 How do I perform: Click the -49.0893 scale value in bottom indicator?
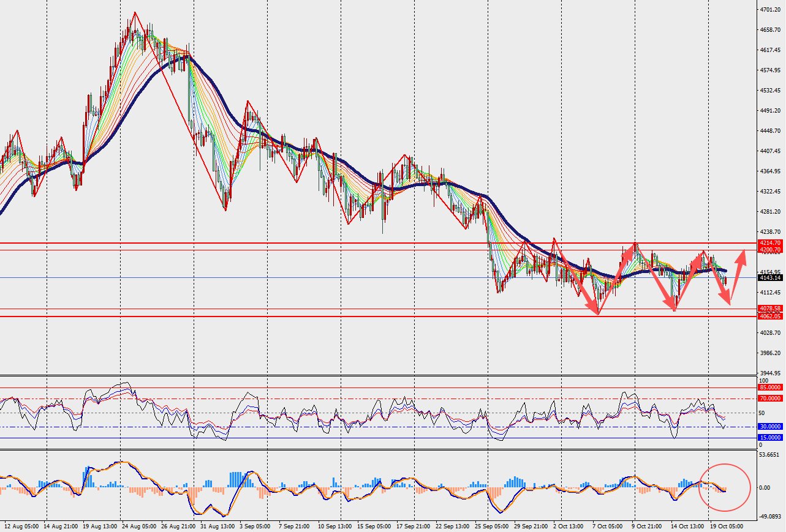click(771, 517)
